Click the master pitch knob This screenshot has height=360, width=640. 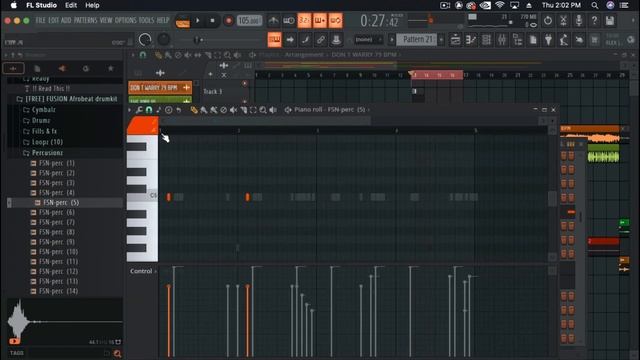164,40
